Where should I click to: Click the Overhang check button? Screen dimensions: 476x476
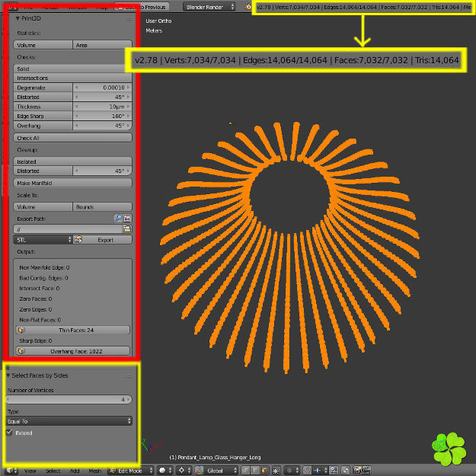coord(43,126)
